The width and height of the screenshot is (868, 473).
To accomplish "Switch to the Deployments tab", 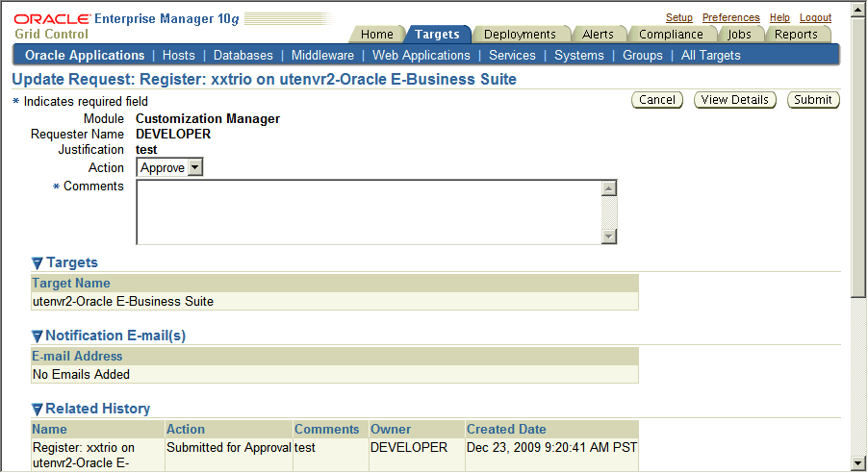I will pos(520,35).
